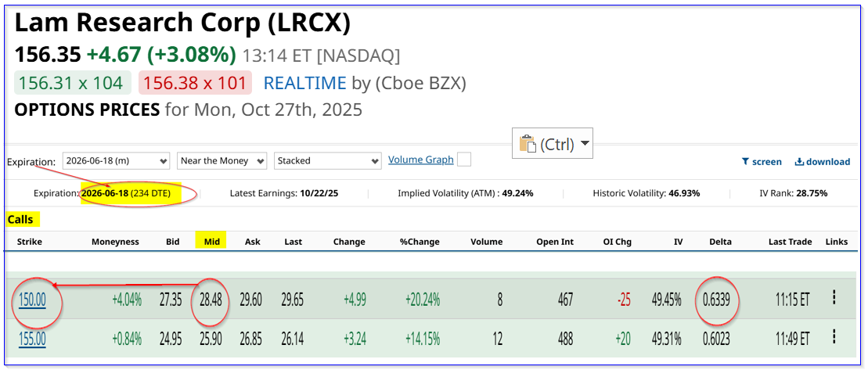The height and width of the screenshot is (370, 868).
Task: Select the 0.6023 delta value
Action: click(x=718, y=339)
